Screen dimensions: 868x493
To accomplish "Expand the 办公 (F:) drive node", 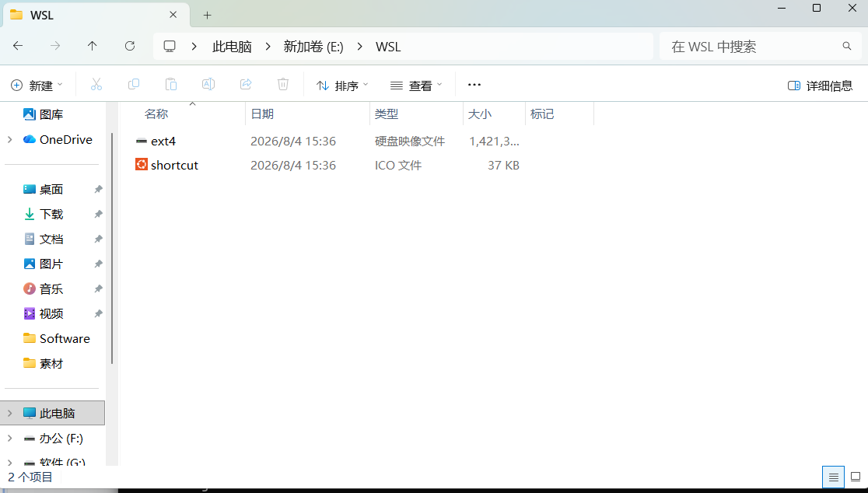I will pyautogui.click(x=9, y=439).
